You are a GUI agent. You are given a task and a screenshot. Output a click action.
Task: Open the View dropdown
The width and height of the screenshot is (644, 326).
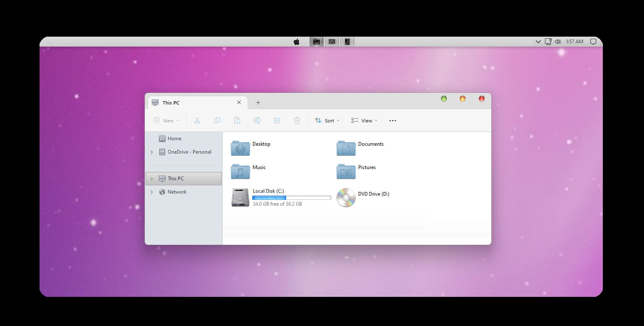(x=364, y=120)
